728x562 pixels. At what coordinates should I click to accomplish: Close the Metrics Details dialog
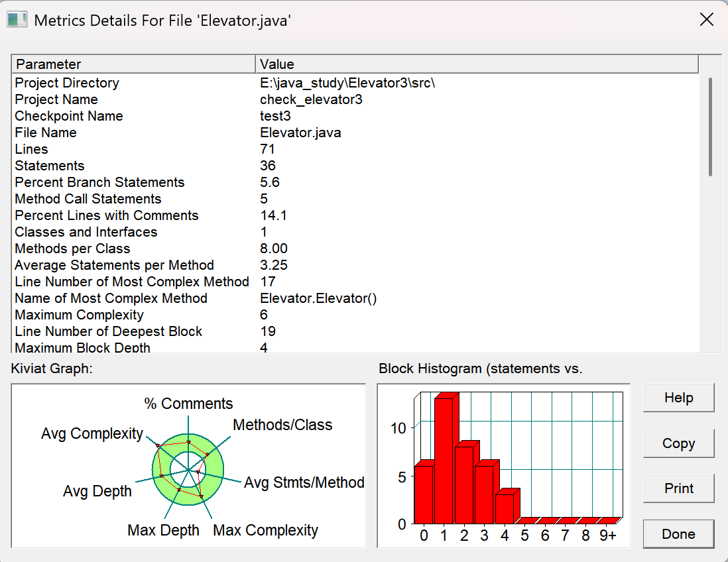click(707, 19)
